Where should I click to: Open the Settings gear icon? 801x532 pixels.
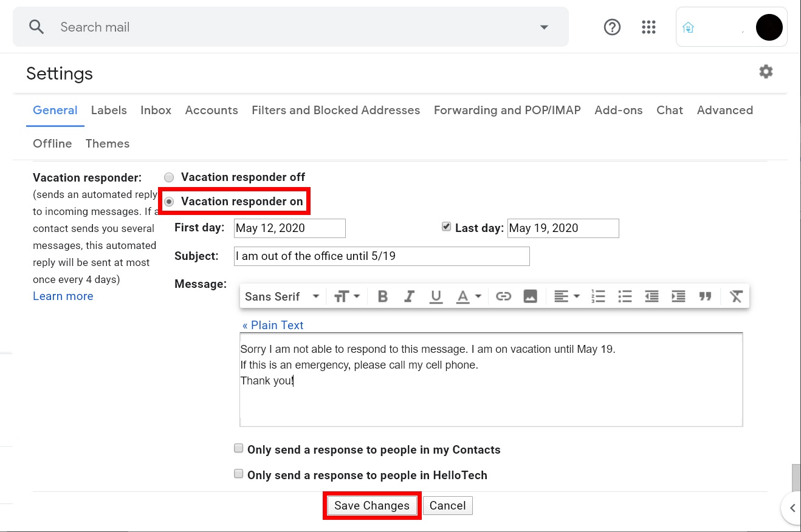766,72
